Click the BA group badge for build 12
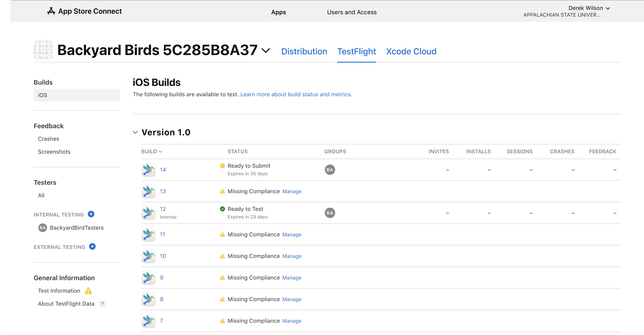Image resolution: width=644 pixels, height=335 pixels. coord(330,213)
